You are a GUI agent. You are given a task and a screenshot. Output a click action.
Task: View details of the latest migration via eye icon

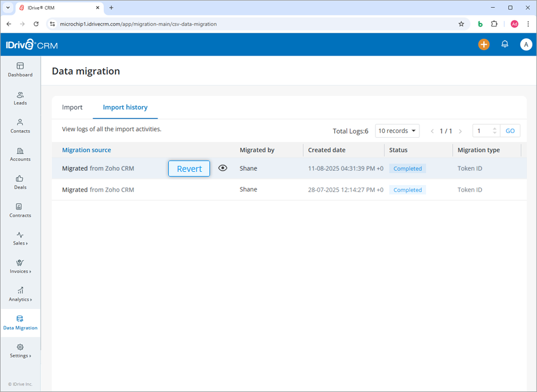[x=223, y=168]
